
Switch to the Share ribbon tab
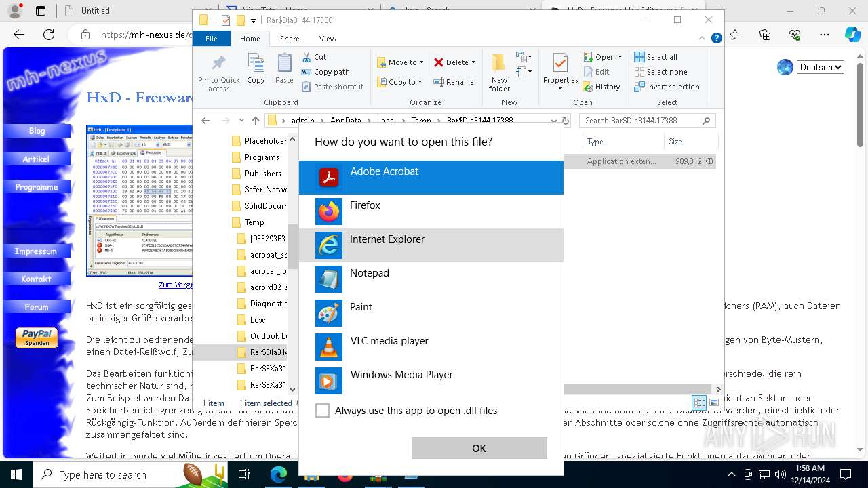pos(290,39)
